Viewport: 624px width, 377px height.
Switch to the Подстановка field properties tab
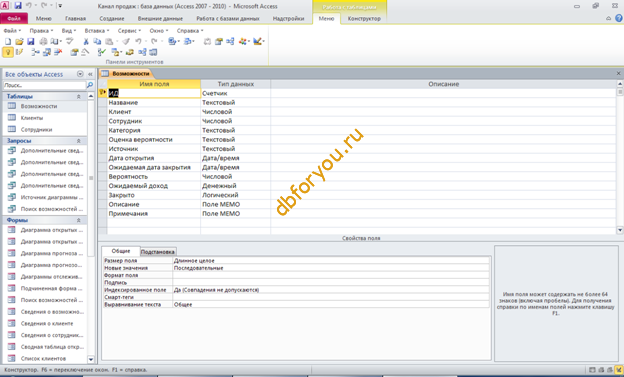158,252
